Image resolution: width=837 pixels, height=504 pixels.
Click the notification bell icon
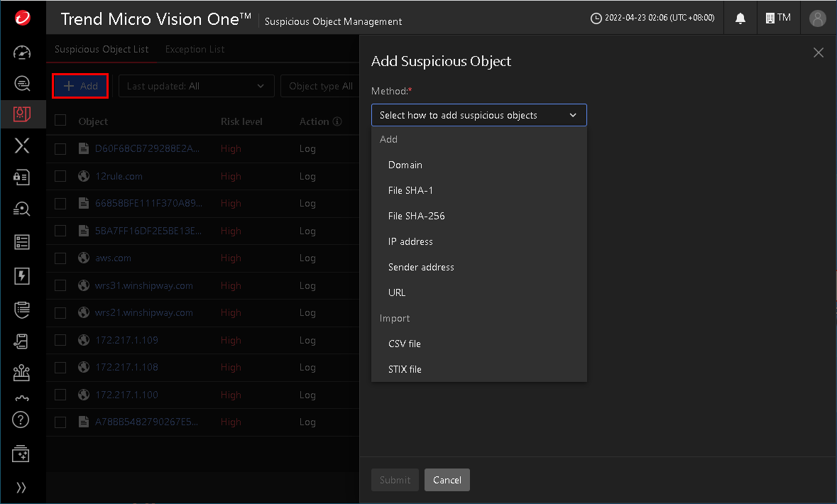pyautogui.click(x=740, y=18)
